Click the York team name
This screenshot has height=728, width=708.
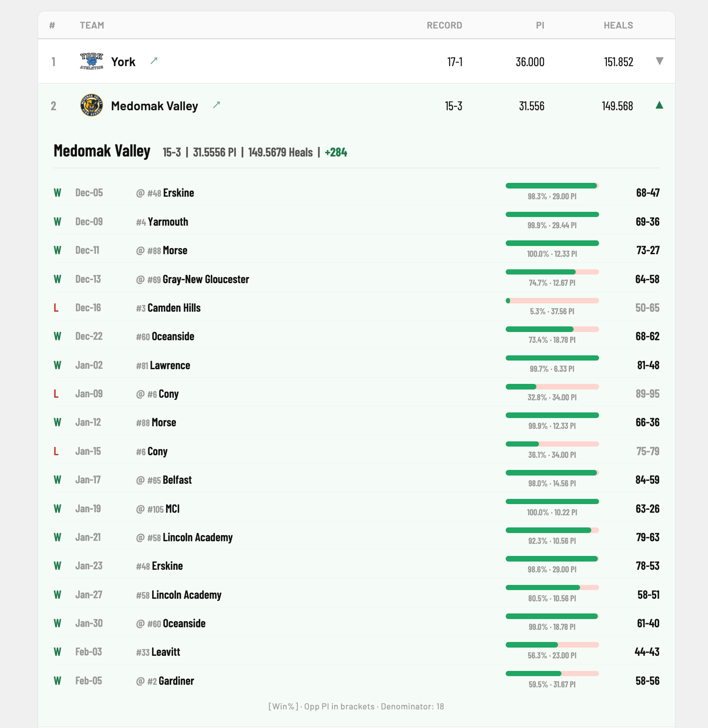(123, 62)
